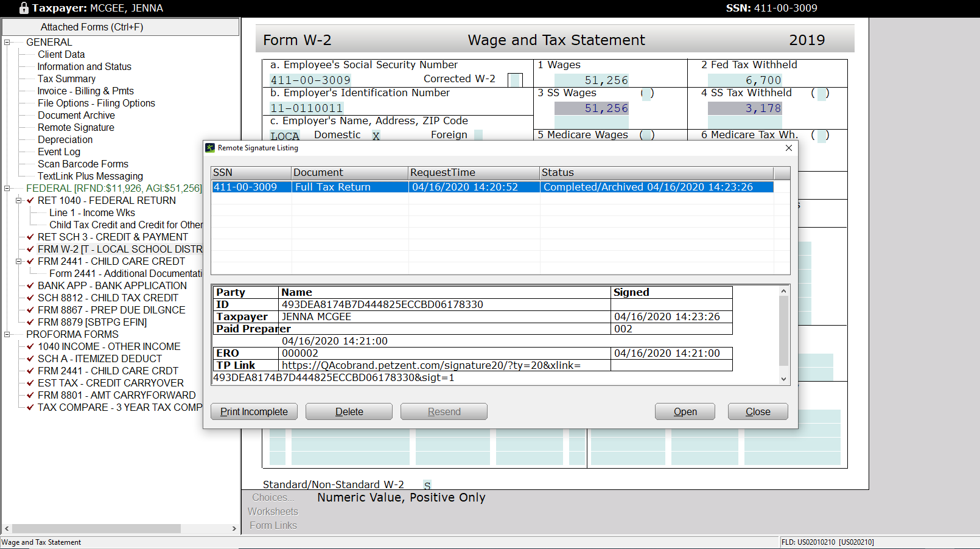
Task: Toggle the Foreign employer address checkbox
Action: coord(478,135)
